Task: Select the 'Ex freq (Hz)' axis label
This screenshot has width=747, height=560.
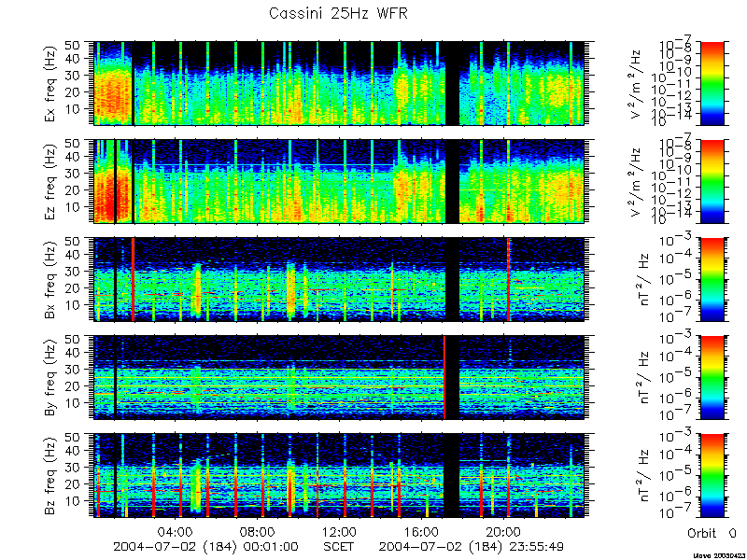Action: pos(51,83)
